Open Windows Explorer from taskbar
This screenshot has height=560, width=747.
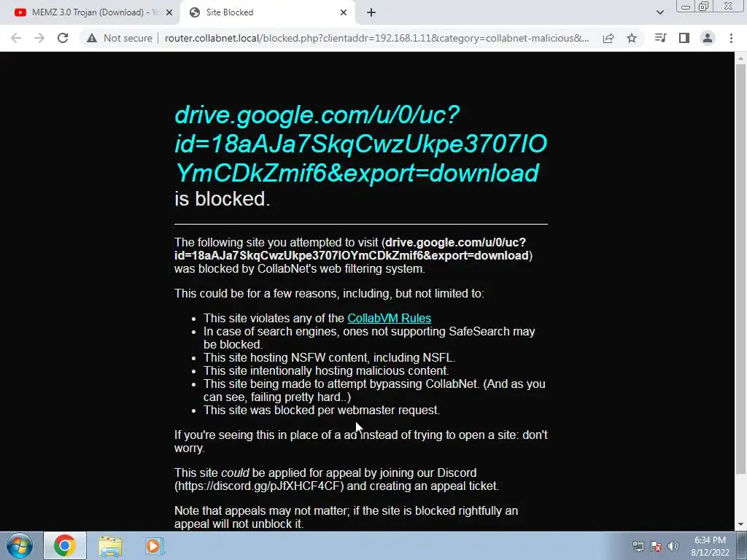(110, 546)
